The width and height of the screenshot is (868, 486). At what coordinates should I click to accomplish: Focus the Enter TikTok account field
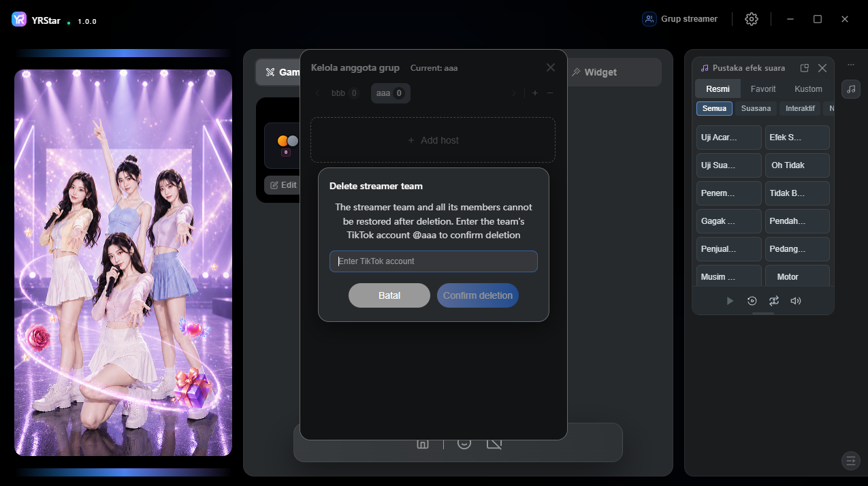coord(434,261)
